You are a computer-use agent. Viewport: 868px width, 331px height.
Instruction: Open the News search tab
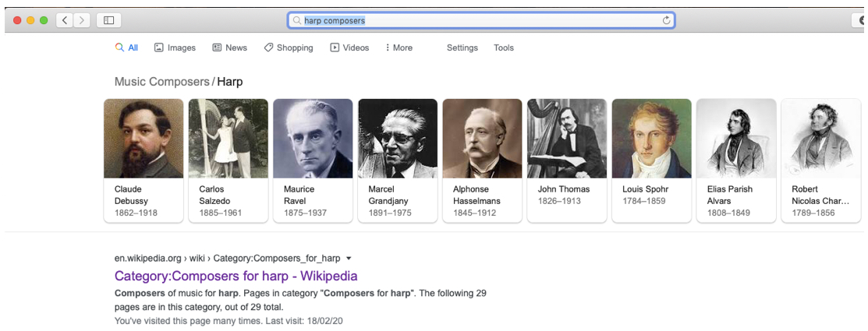coord(229,48)
